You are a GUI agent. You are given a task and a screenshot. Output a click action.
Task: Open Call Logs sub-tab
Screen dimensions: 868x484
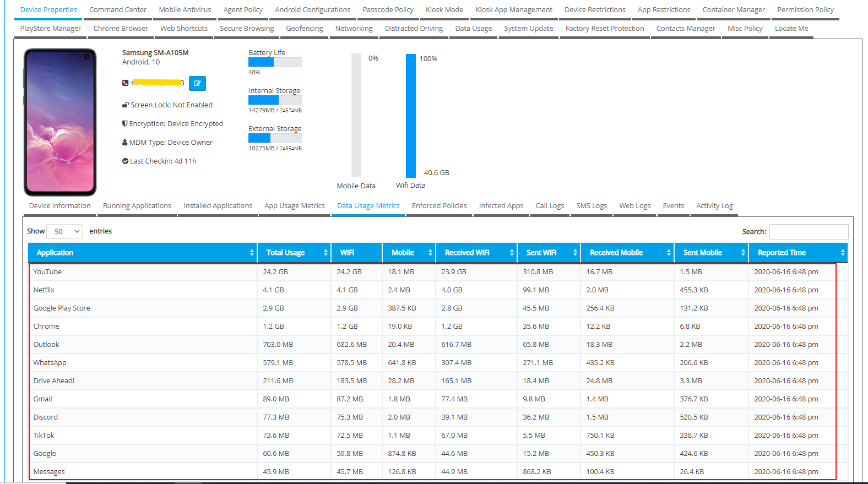coord(550,206)
